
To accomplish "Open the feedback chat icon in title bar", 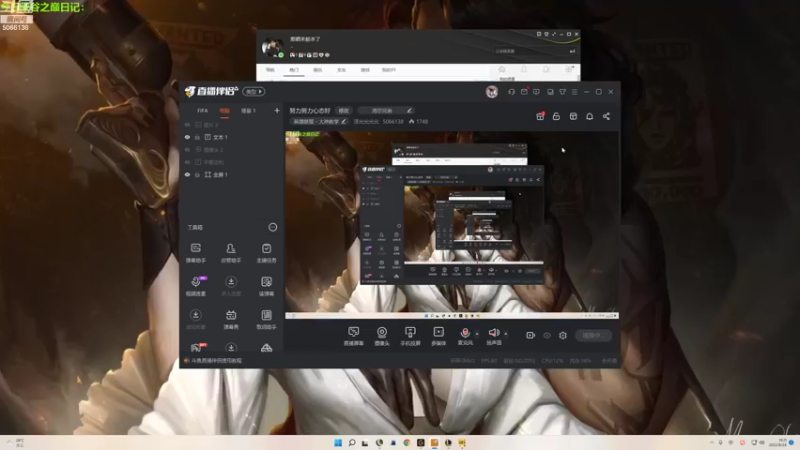I will click(536, 92).
